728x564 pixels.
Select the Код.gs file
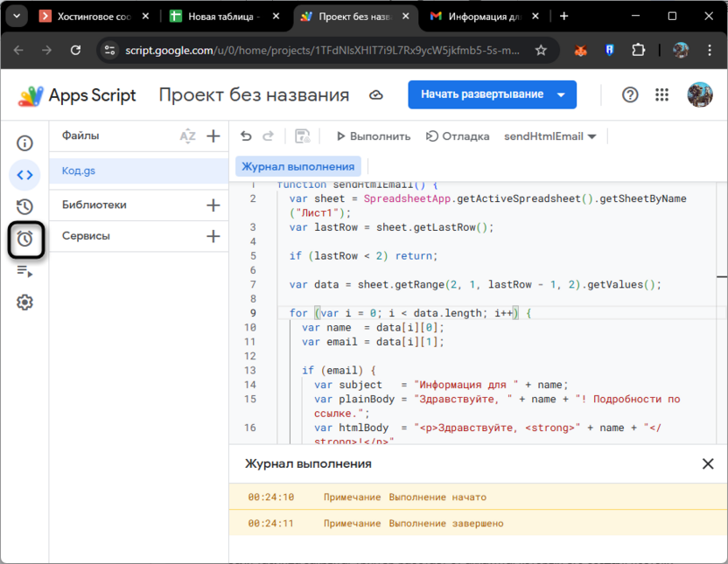[x=80, y=170]
